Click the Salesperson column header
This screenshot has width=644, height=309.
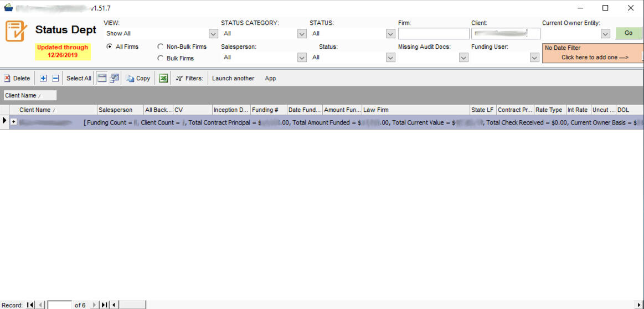coord(120,110)
